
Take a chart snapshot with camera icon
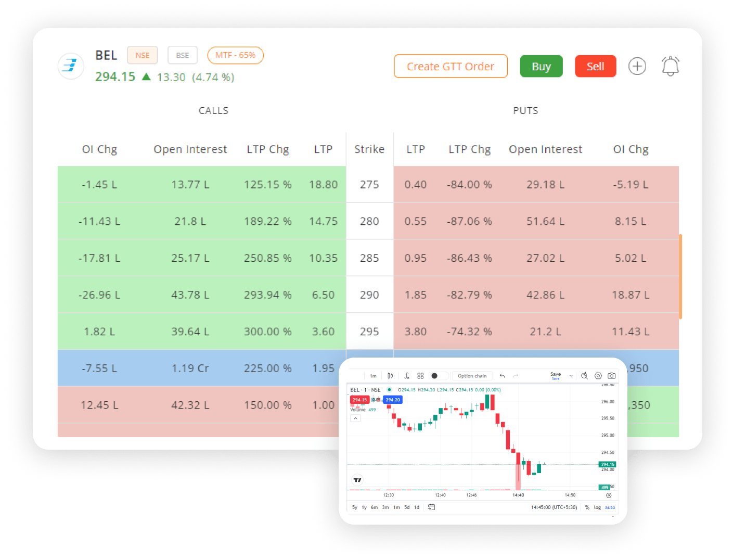612,376
